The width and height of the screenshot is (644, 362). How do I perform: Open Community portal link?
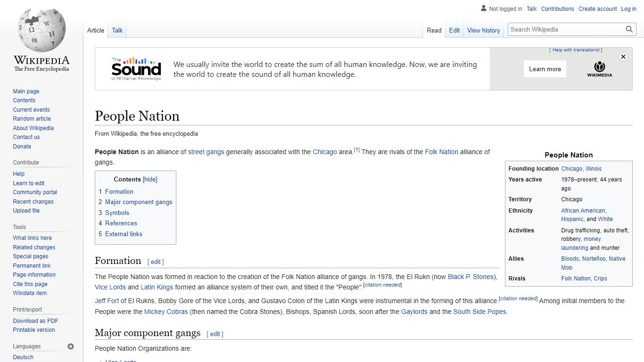click(x=35, y=192)
